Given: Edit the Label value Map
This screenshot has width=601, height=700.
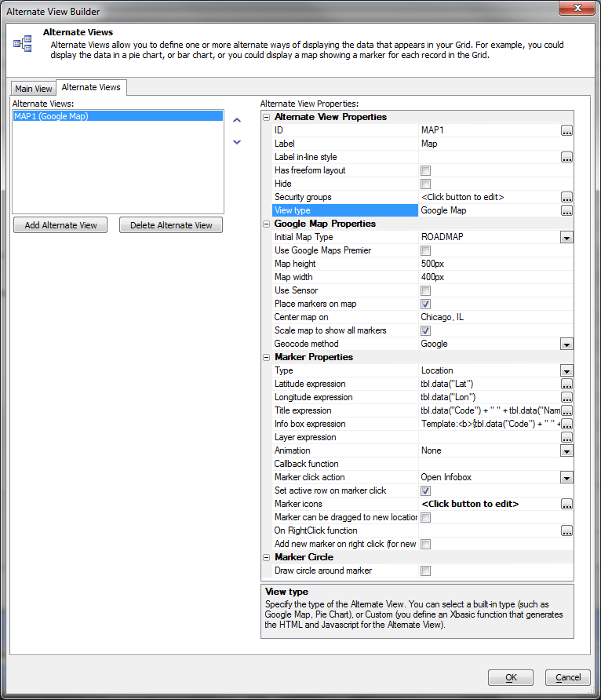Looking at the screenshot, I should click(496, 144).
